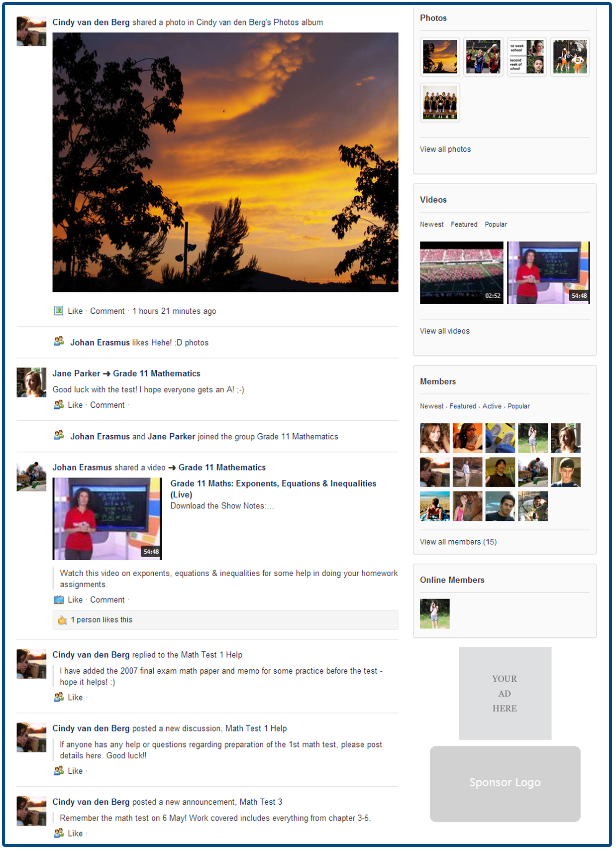This screenshot has height=851, width=616.
Task: Comment on the shared video post
Action: click(x=107, y=600)
